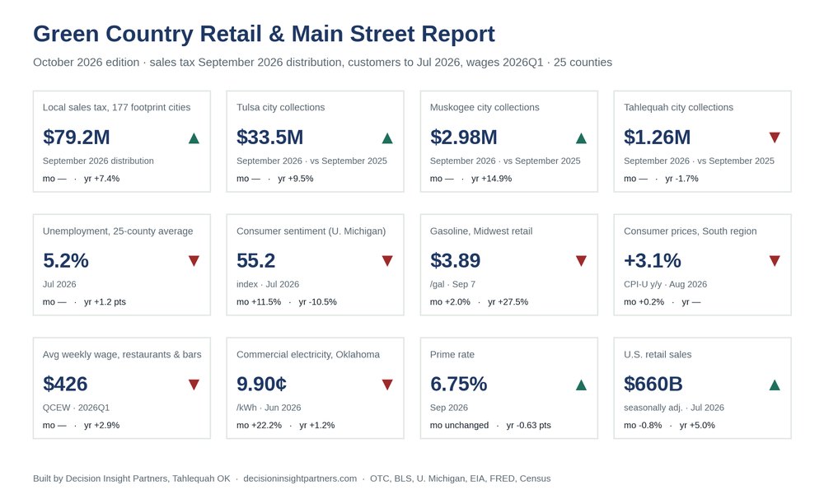Click the down arrow on Consumer prices card
824x504 pixels.
[775, 261]
